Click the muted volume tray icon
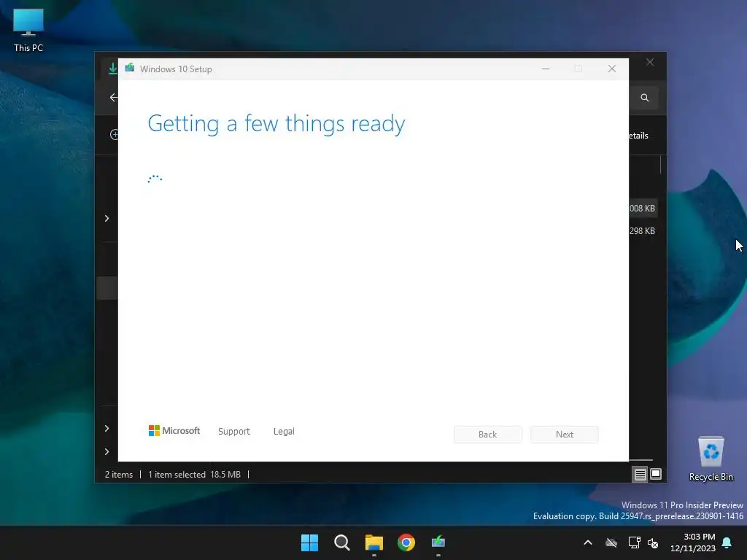This screenshot has width=747, height=560. [653, 542]
